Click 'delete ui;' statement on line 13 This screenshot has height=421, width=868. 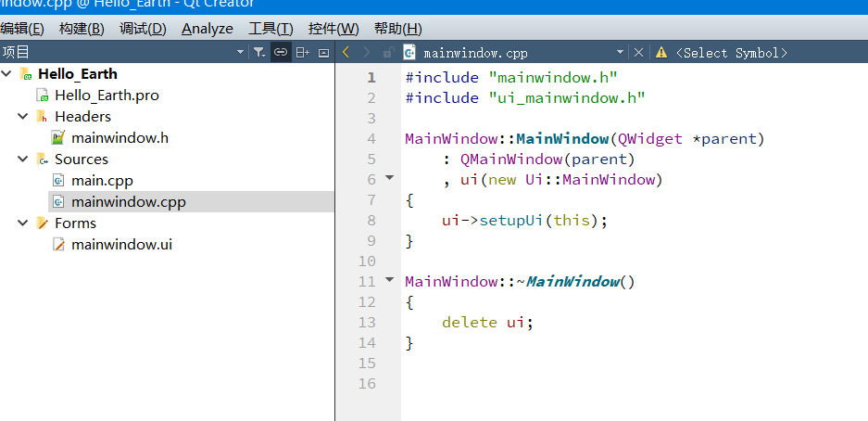[x=487, y=323]
